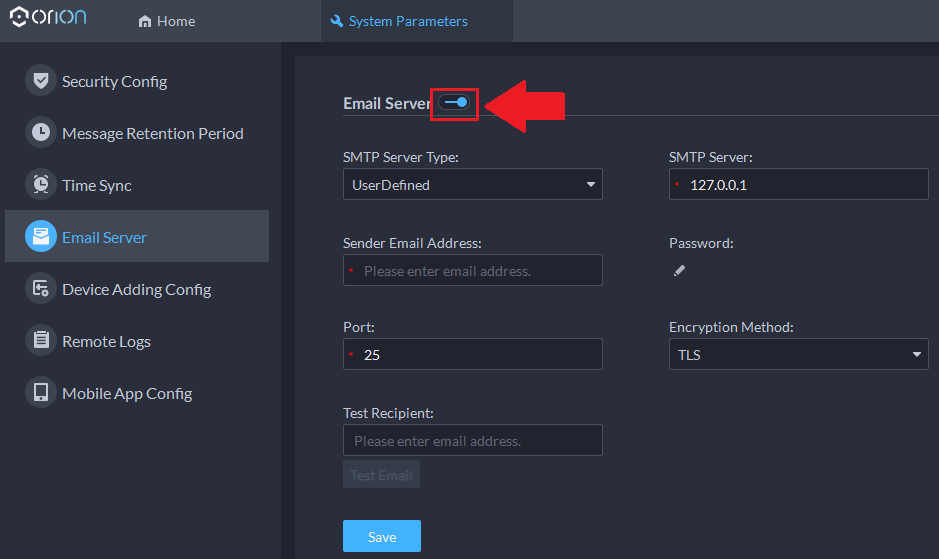Select the Test Recipient input field

(472, 440)
